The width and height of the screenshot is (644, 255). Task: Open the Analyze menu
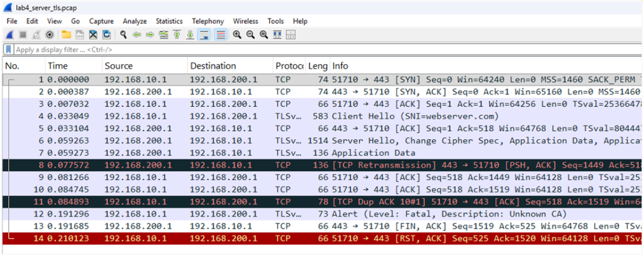[135, 21]
